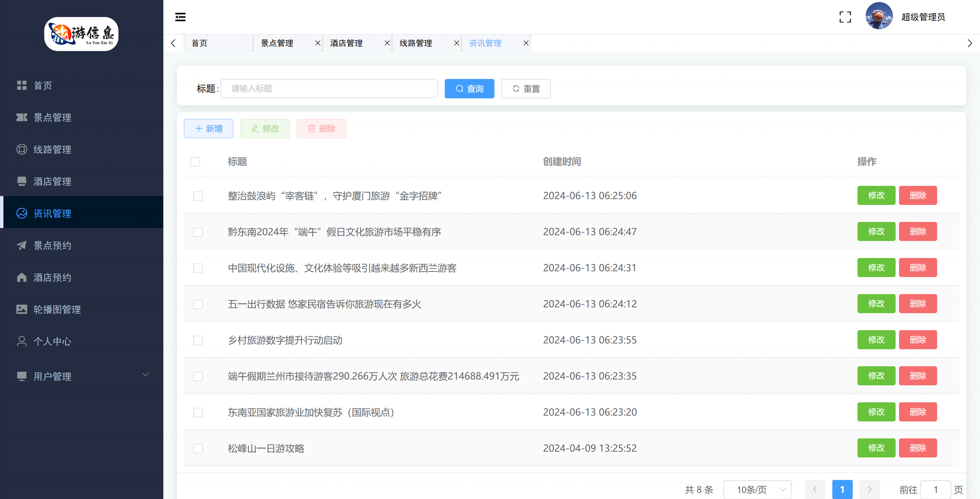
Task: Toggle fullscreen mode icon
Action: click(845, 17)
